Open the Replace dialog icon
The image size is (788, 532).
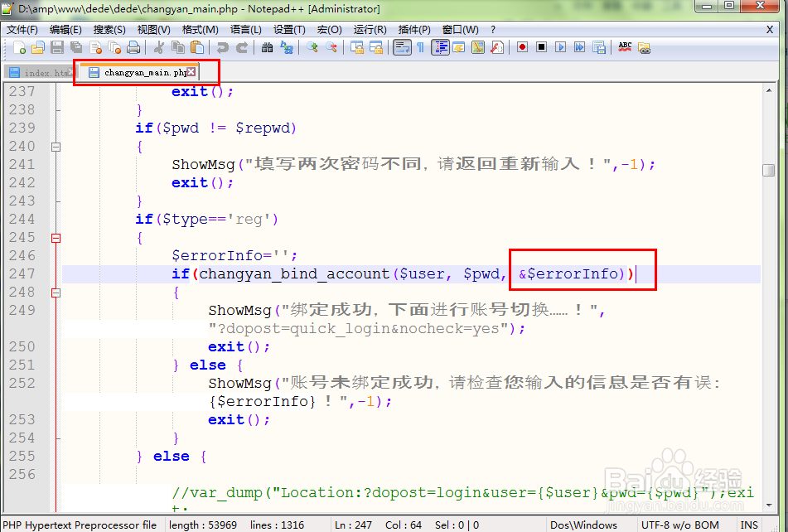tap(287, 48)
